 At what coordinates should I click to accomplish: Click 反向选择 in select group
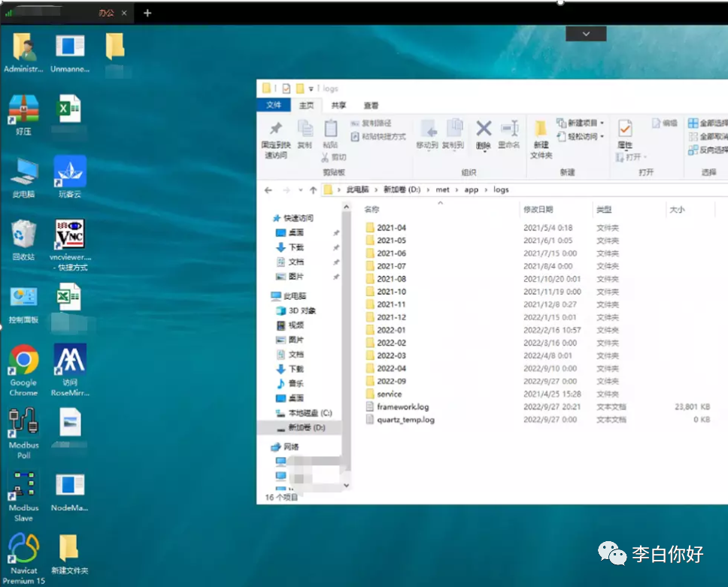(708, 150)
